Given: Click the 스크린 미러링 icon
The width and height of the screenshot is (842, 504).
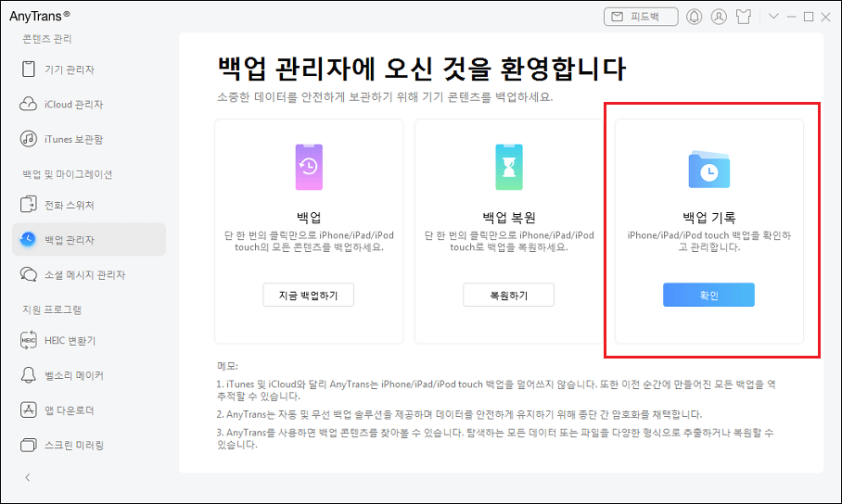Looking at the screenshot, I should coord(29,445).
